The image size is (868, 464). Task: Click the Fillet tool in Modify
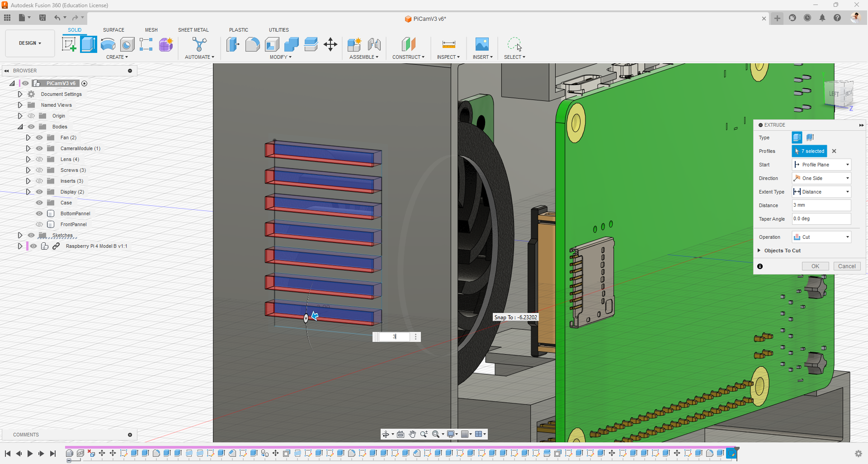click(252, 44)
